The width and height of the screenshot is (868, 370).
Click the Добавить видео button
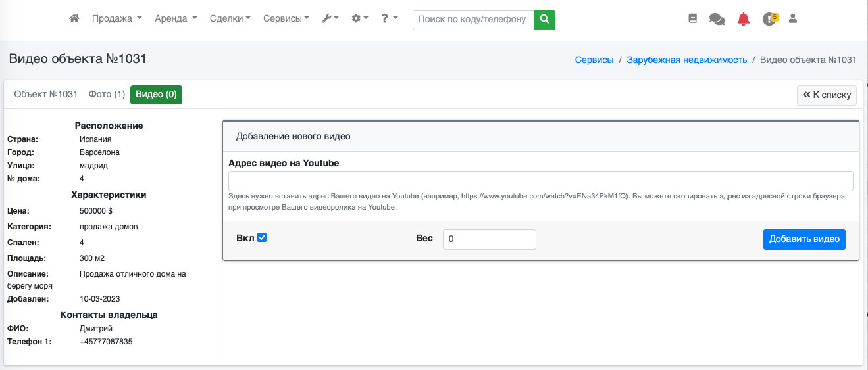point(804,239)
